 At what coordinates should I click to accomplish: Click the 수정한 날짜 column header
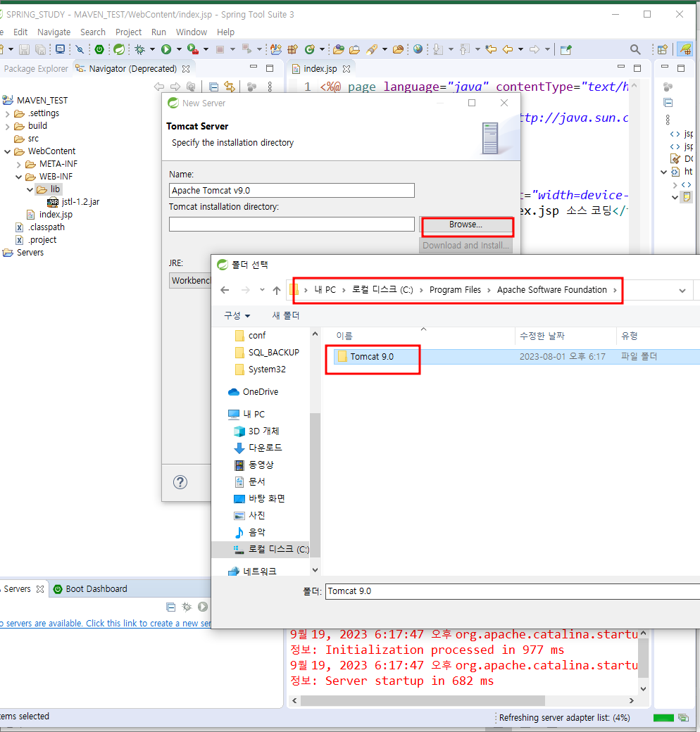click(x=542, y=336)
